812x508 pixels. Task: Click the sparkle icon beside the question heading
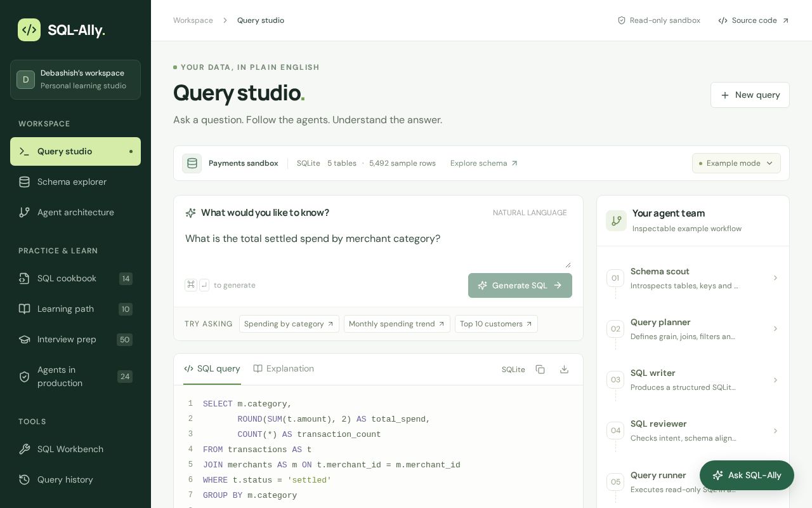[x=190, y=213]
